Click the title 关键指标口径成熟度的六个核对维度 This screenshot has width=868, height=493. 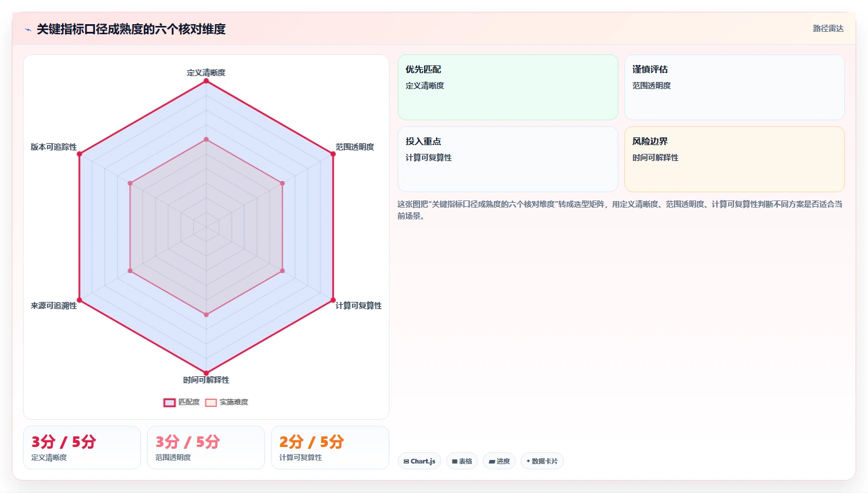[x=131, y=29]
